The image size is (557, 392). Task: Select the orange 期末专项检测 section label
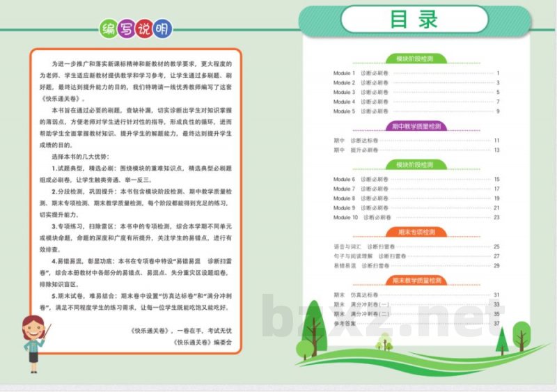pos(416,233)
